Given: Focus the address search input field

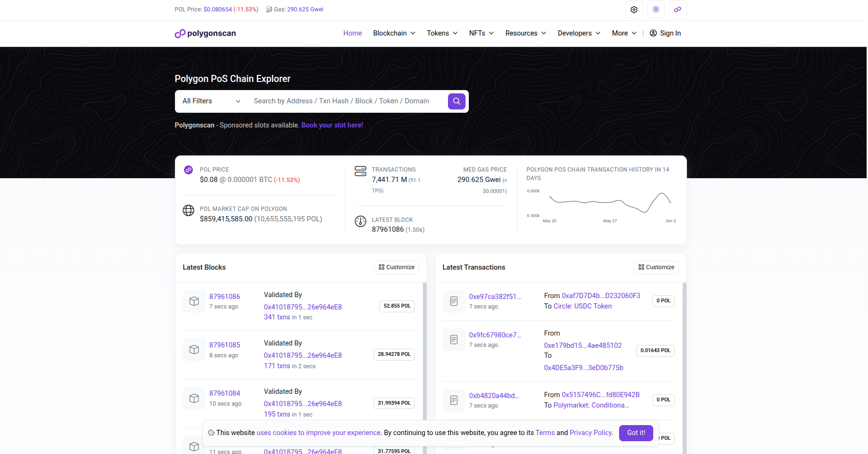Looking at the screenshot, I should 347,101.
